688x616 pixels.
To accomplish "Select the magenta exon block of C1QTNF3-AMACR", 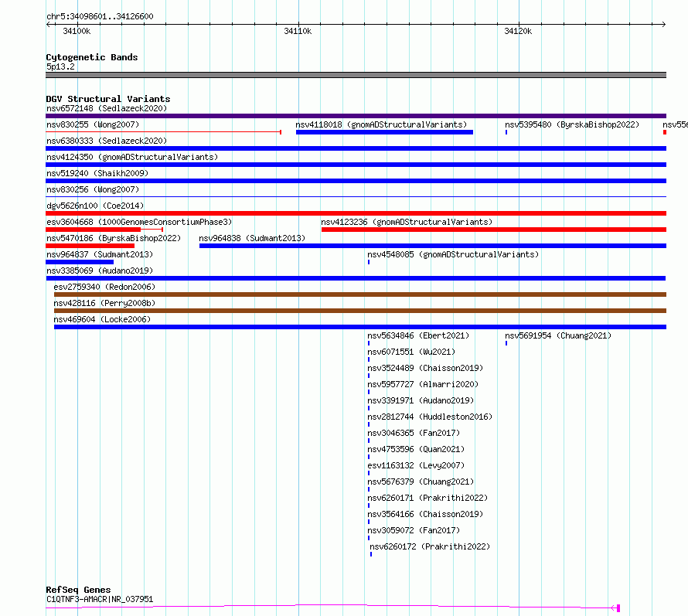I will 618,608.
